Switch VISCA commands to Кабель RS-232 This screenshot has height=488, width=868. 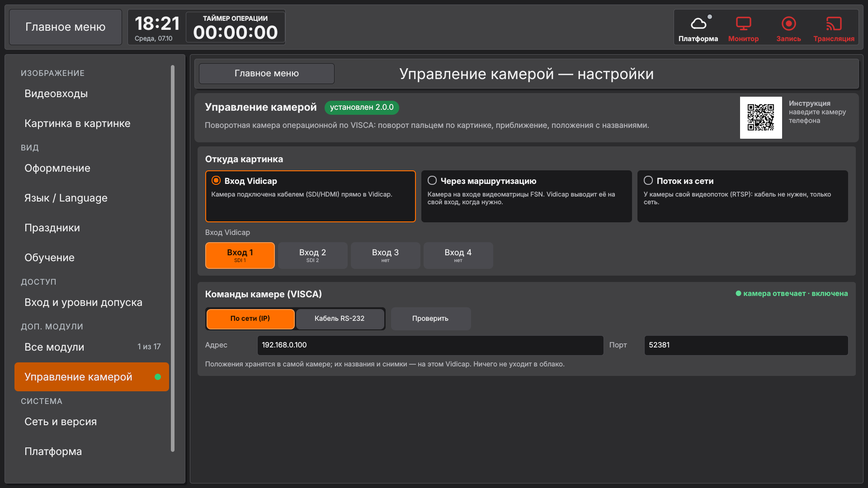pos(340,319)
